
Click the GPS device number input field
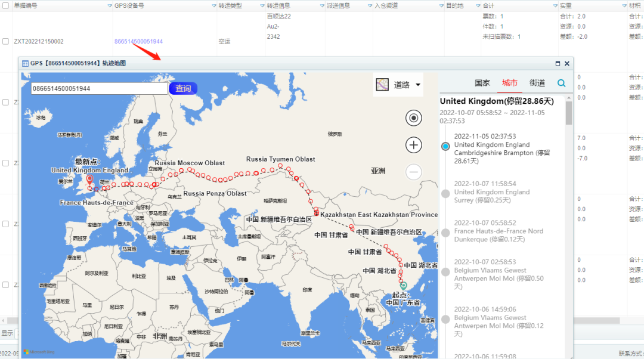point(99,88)
